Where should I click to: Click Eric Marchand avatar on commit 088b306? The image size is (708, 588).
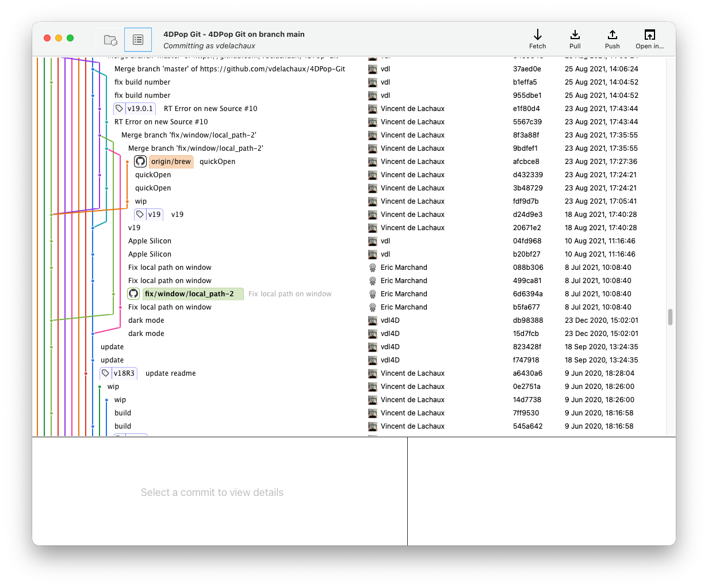(x=373, y=268)
